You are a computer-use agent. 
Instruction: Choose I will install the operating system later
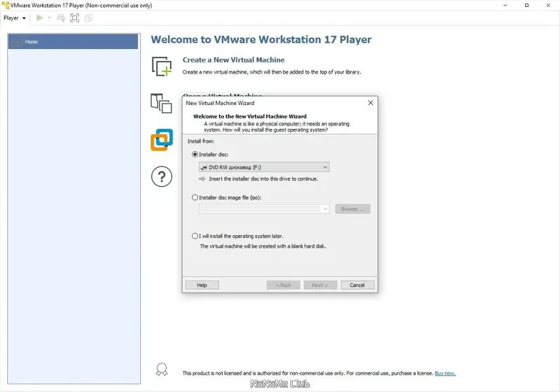(x=195, y=236)
